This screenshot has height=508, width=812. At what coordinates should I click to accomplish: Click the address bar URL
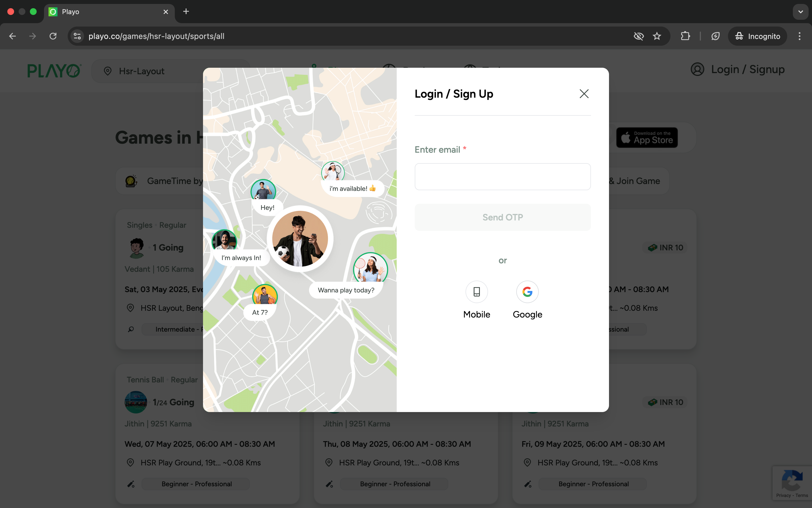156,36
